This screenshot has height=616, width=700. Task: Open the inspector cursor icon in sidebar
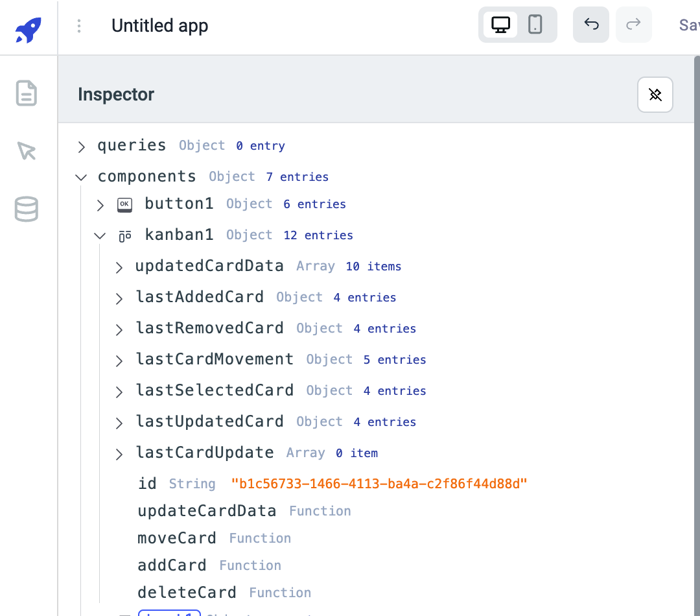click(x=27, y=151)
